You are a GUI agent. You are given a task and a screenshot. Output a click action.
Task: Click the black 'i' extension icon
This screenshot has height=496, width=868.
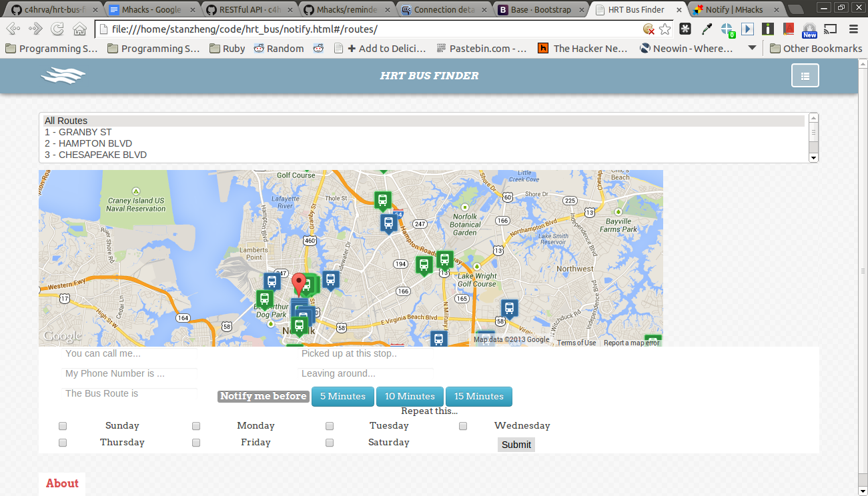(x=769, y=29)
